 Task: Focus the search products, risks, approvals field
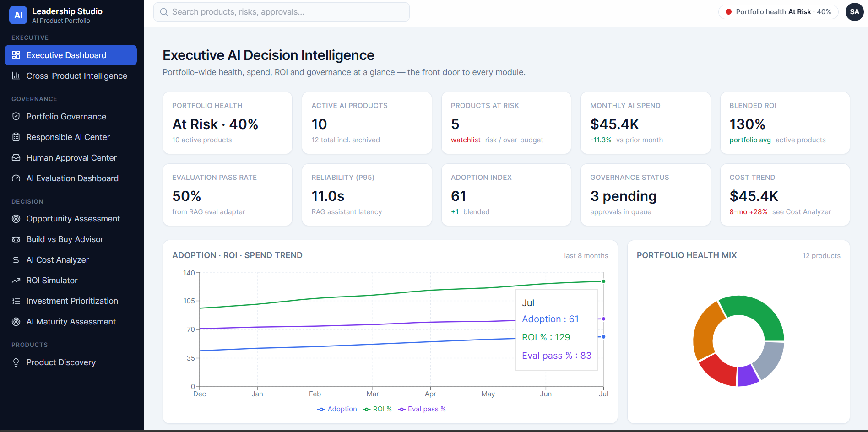coord(282,12)
